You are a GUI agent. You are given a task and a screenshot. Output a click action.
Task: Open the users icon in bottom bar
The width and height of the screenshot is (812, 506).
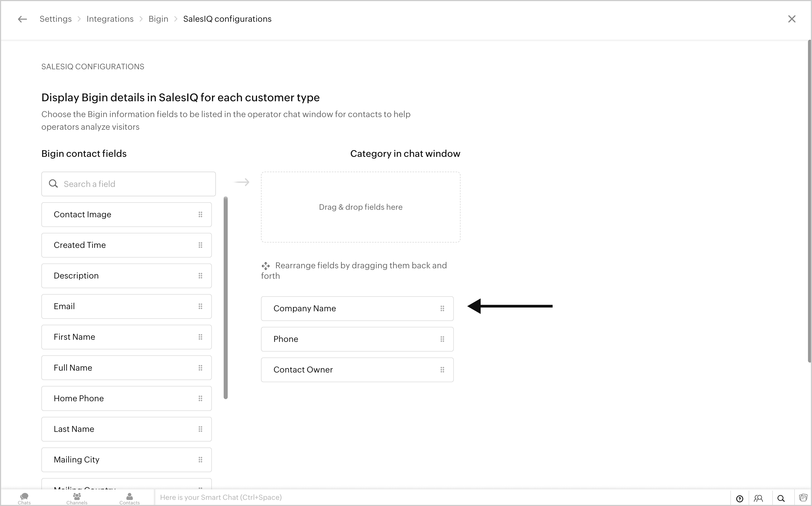[x=759, y=499]
